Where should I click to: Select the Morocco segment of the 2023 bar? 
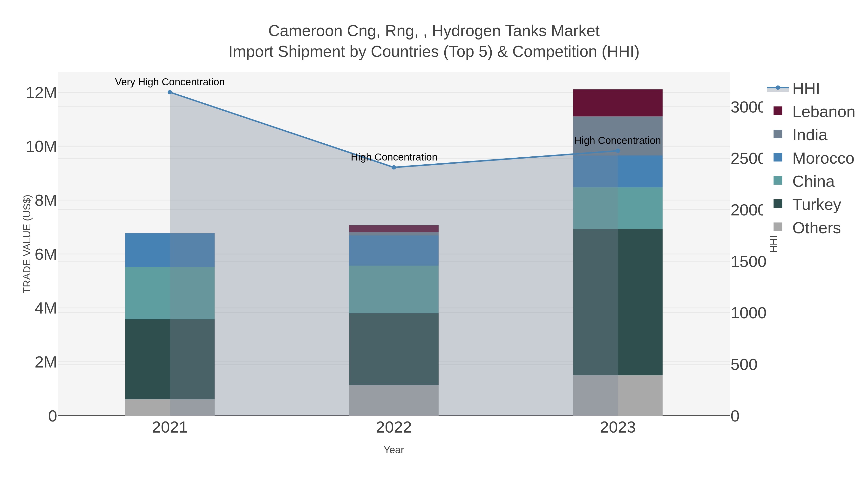[618, 171]
